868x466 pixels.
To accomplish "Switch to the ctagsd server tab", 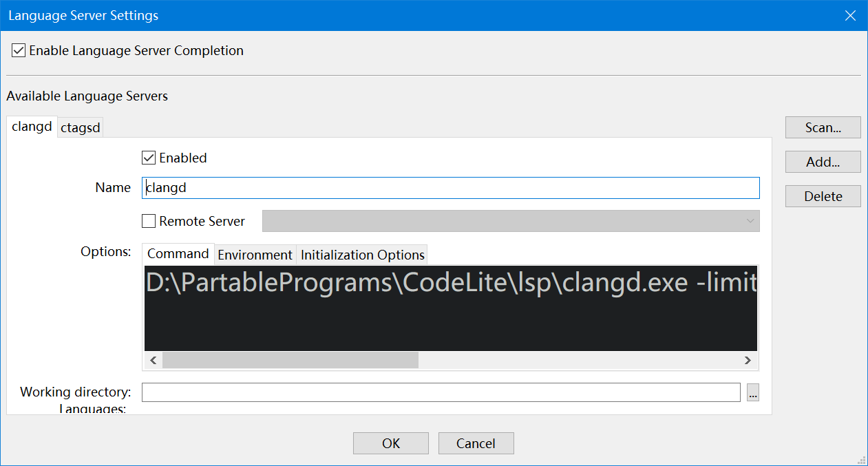I will pyautogui.click(x=81, y=128).
